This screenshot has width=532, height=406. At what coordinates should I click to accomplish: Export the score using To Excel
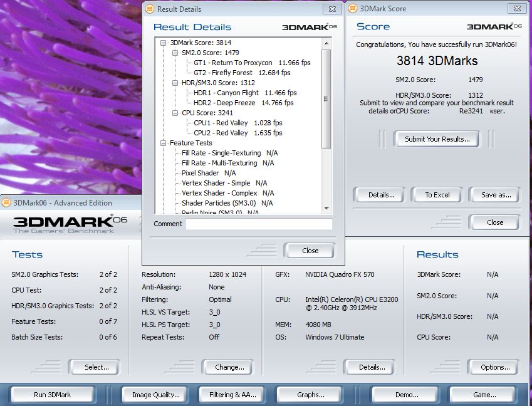437,195
